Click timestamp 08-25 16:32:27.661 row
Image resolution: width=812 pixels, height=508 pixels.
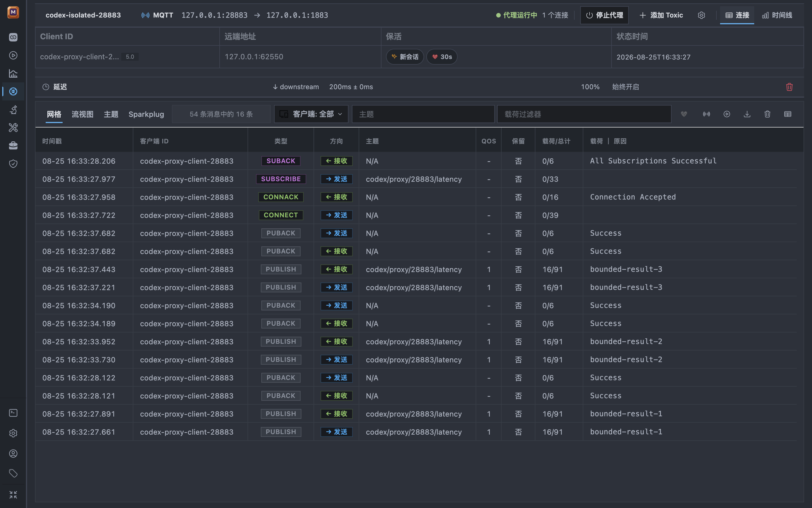pyautogui.click(x=79, y=432)
